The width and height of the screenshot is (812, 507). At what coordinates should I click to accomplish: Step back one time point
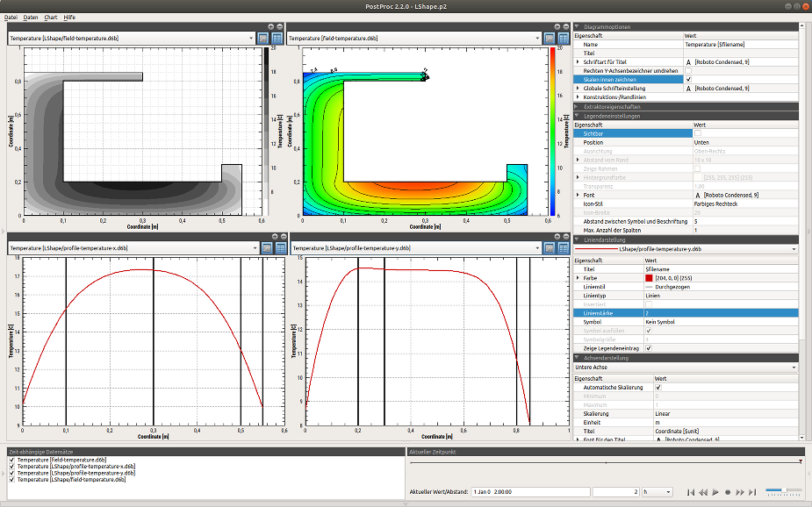click(x=703, y=492)
